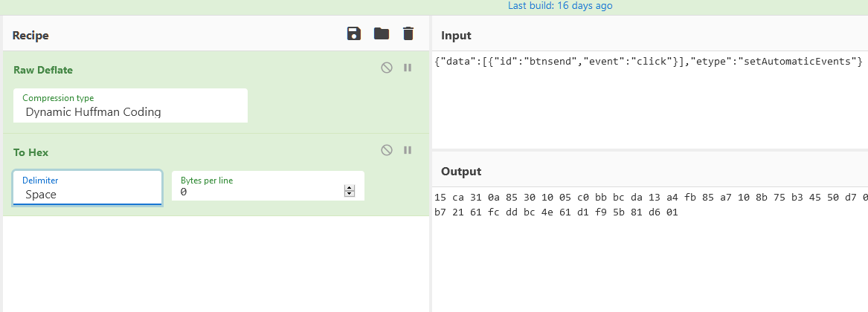Decrease Bytes per line with the down arrow

click(x=350, y=195)
